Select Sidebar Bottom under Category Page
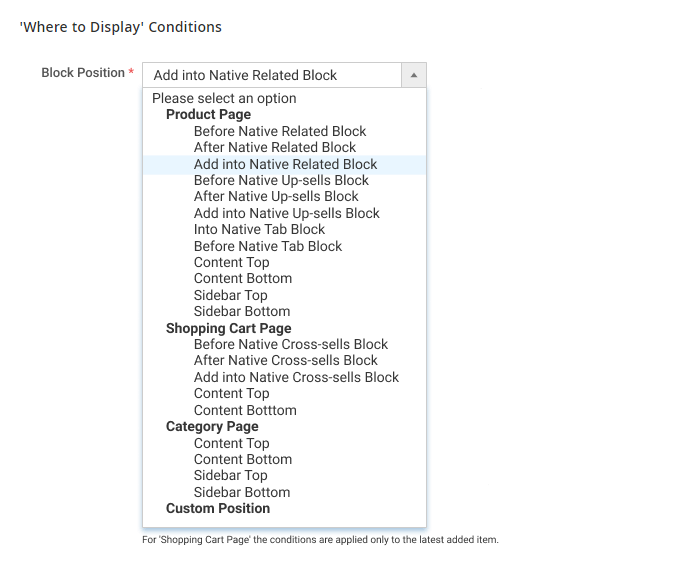The height and width of the screenshot is (580, 685). click(284, 492)
